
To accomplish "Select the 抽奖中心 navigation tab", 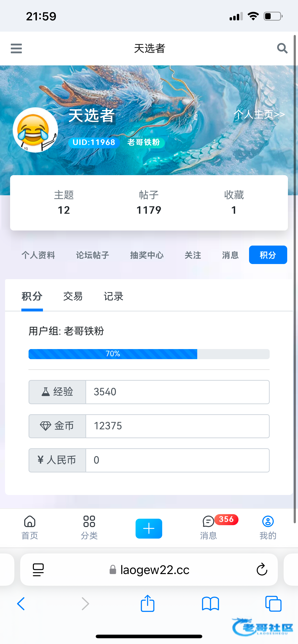I will tap(147, 255).
